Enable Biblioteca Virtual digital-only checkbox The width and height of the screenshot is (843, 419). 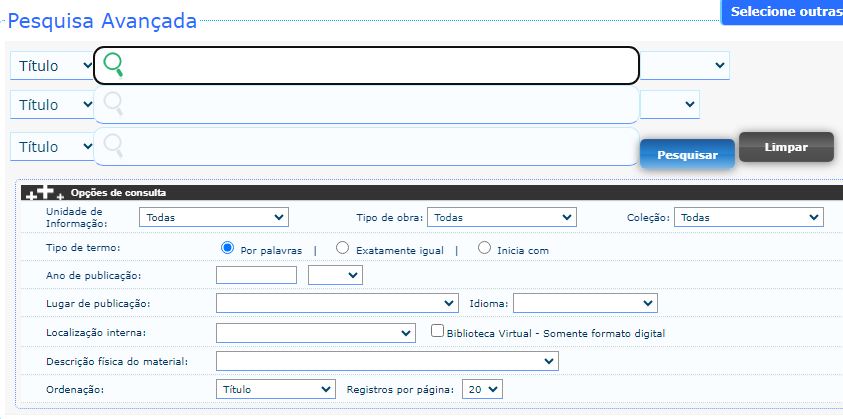tap(437, 332)
